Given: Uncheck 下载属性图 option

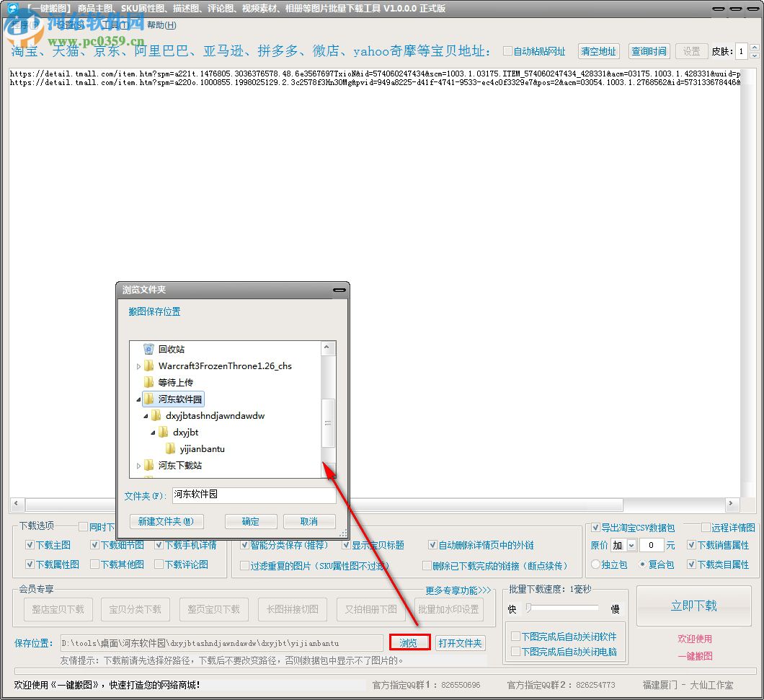Looking at the screenshot, I should click(30, 564).
